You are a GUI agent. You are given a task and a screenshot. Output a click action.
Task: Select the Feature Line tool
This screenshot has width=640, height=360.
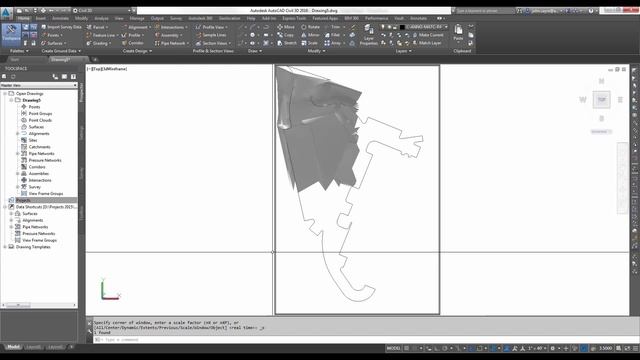(101, 35)
